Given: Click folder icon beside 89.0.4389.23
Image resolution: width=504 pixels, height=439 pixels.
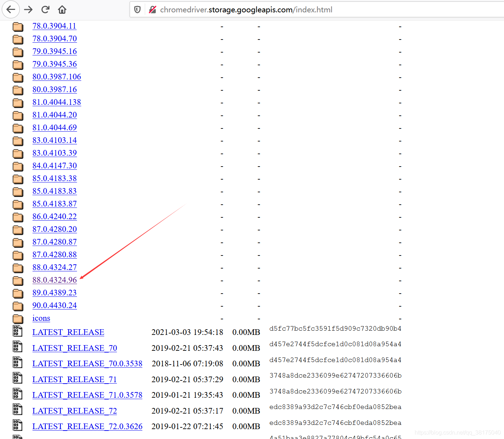Looking at the screenshot, I should (18, 293).
